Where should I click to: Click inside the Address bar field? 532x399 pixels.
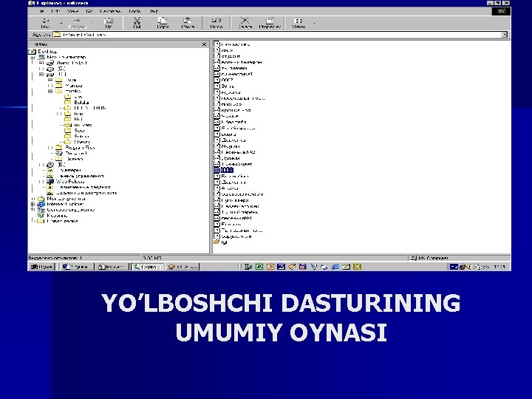[277, 35]
